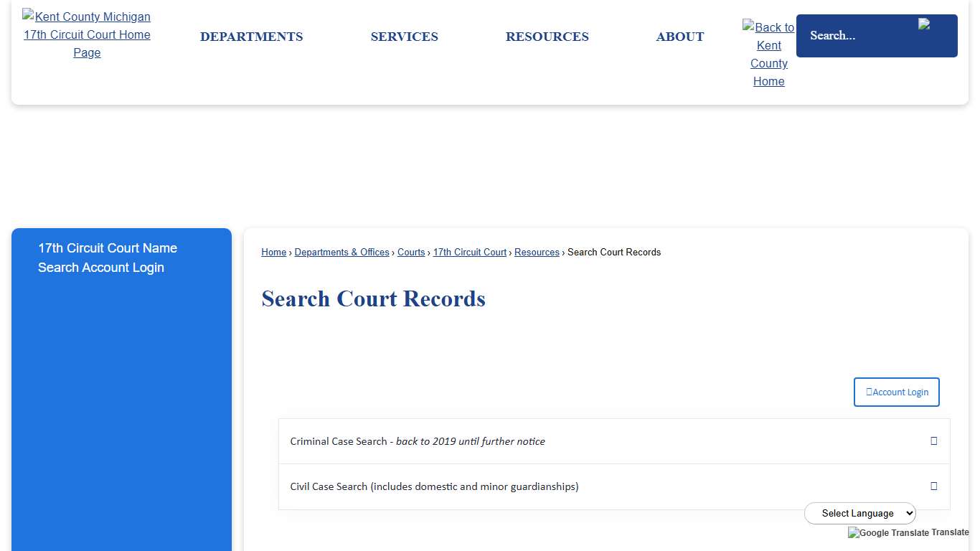Select the blue sidebar Account Login heading
The image size is (980, 551).
pyautogui.click(x=108, y=258)
